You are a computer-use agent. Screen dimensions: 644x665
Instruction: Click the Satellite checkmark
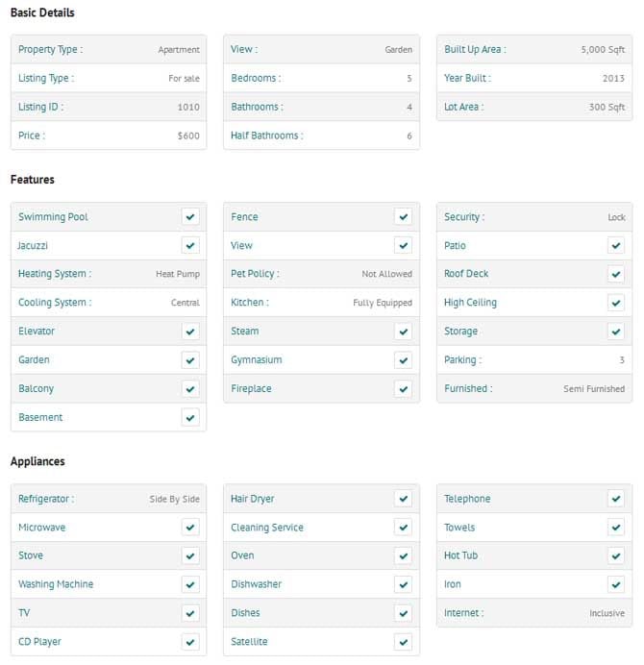[x=403, y=642]
